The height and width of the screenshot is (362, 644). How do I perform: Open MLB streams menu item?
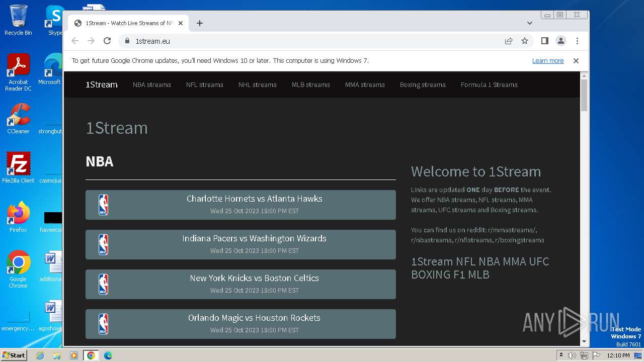(x=311, y=84)
